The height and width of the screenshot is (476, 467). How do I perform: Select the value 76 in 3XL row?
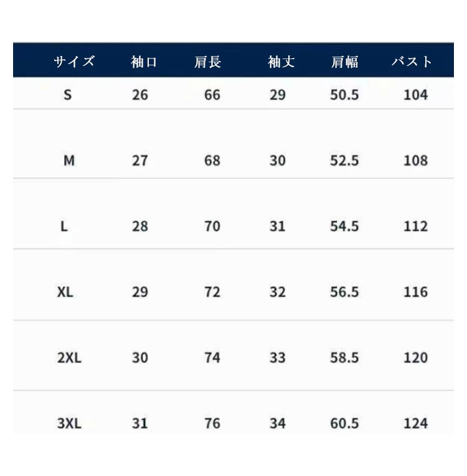tap(212, 424)
